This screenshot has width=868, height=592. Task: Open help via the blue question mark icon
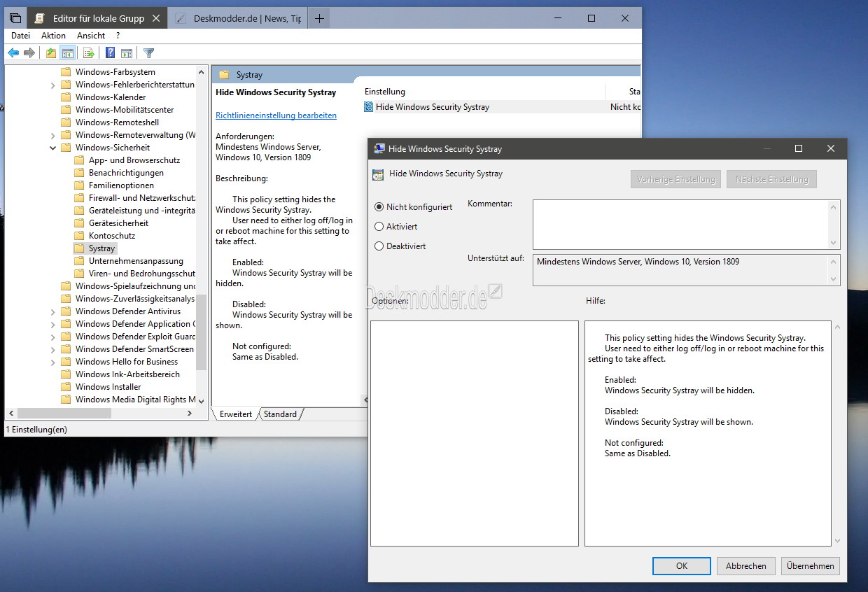(x=110, y=52)
